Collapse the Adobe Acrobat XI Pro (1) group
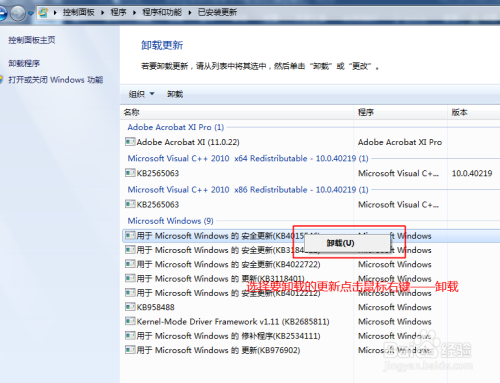 pos(176,127)
